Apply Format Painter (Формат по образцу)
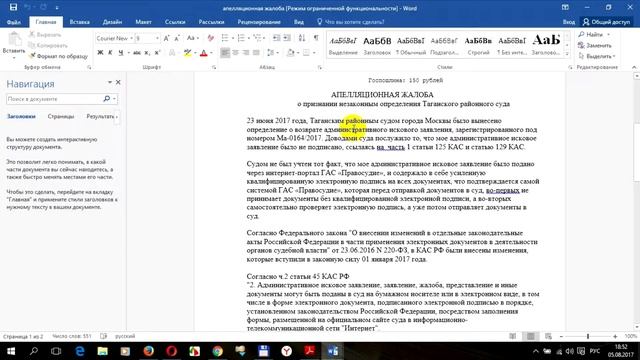The width and height of the screenshot is (640, 360). (58, 56)
